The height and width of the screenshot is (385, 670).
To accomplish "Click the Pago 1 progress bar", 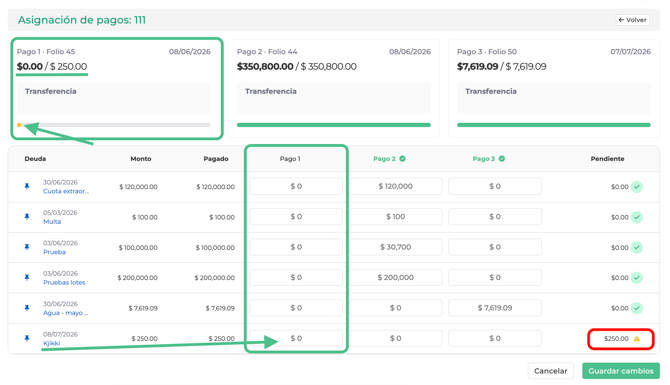I will 114,125.
